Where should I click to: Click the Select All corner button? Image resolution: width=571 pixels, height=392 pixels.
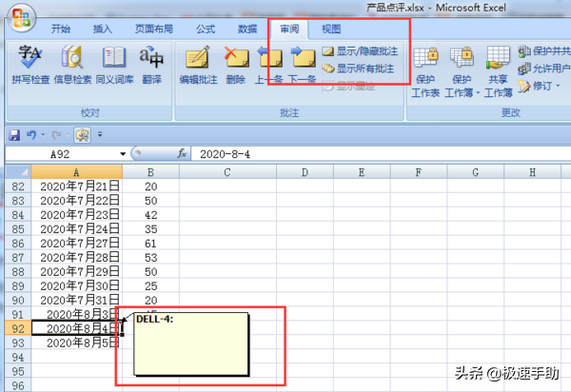click(18, 172)
